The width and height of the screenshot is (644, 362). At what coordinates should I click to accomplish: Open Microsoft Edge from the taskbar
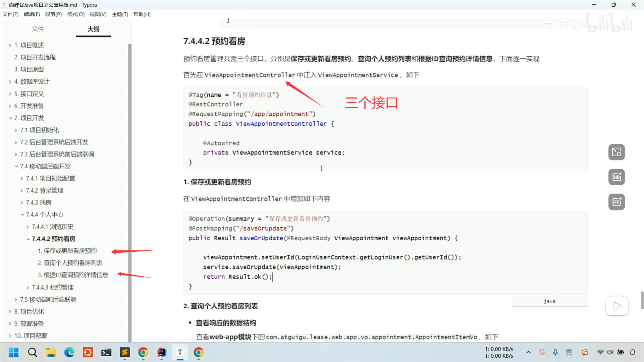69,352
